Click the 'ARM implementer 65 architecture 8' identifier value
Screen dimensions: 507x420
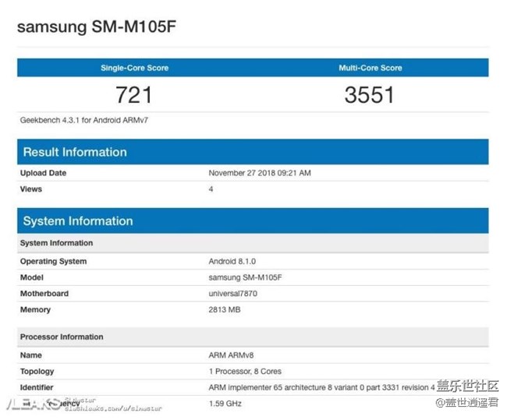321,387
